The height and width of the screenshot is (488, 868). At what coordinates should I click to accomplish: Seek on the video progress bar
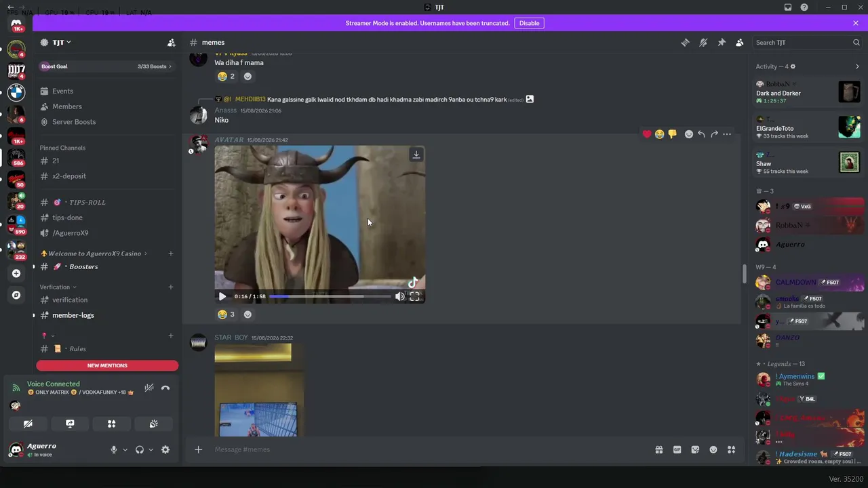[330, 296]
